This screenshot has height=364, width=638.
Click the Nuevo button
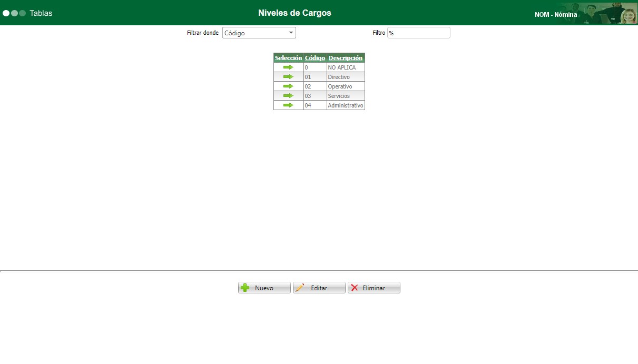point(264,288)
